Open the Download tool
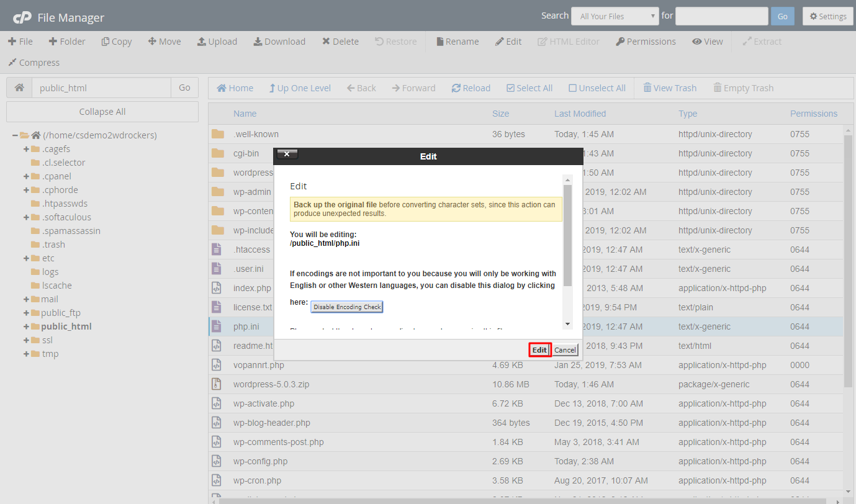 (x=279, y=41)
